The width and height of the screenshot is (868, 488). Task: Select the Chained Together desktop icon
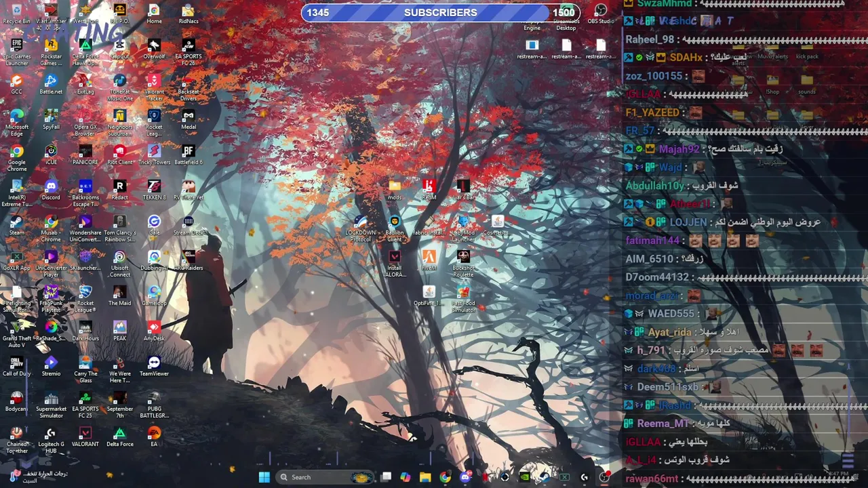click(17, 440)
